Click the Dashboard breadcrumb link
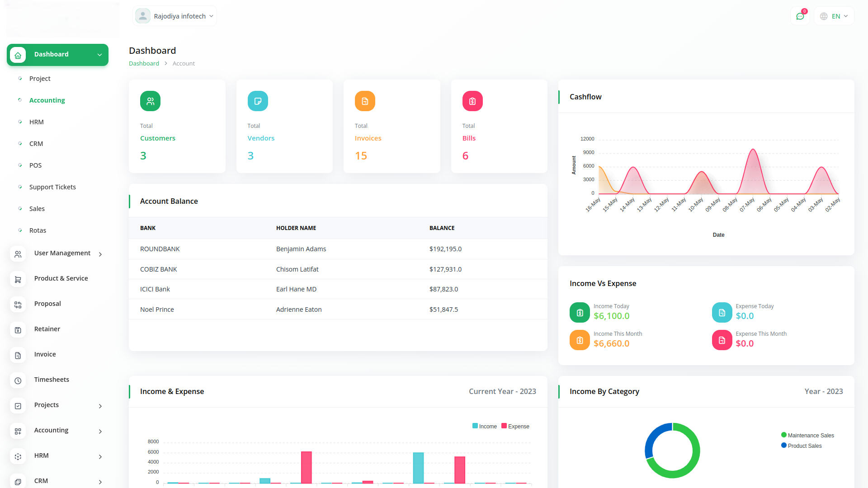 point(144,63)
